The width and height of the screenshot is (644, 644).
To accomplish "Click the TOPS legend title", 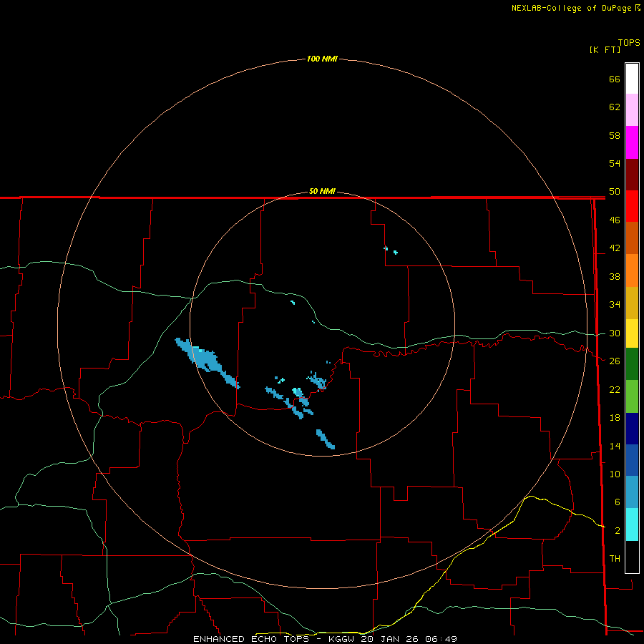I will coord(629,42).
